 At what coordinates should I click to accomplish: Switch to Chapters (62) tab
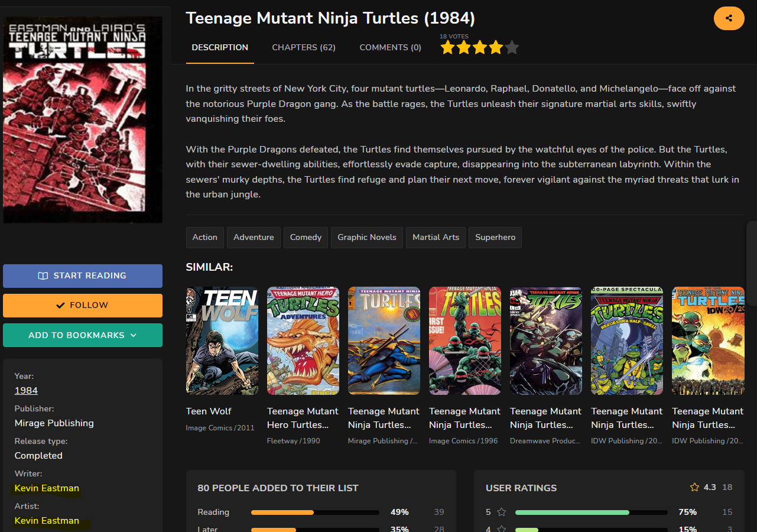(304, 47)
